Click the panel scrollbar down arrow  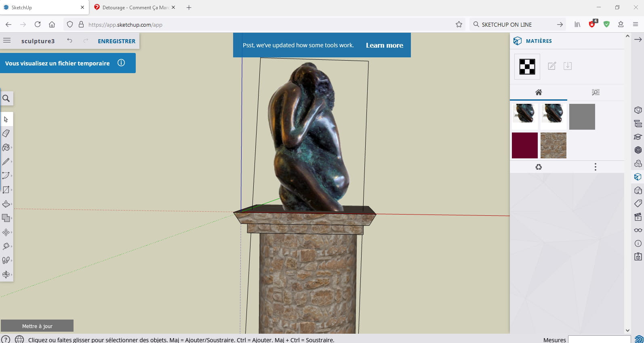click(x=627, y=330)
